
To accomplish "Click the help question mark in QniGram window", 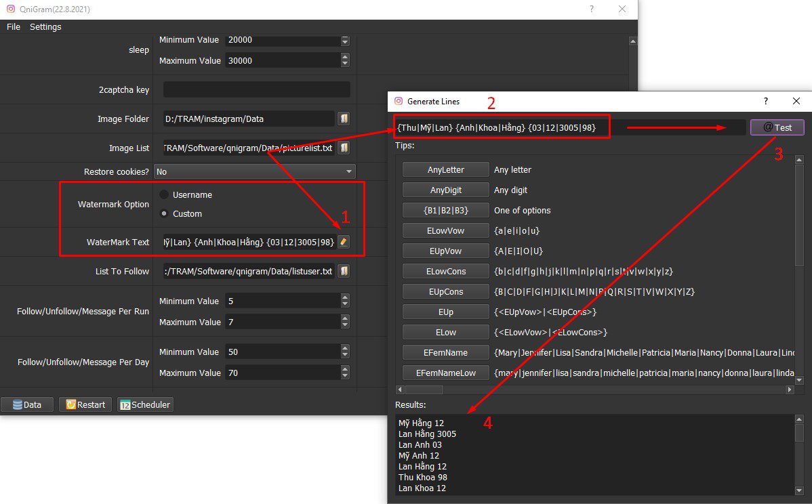I will [x=592, y=9].
